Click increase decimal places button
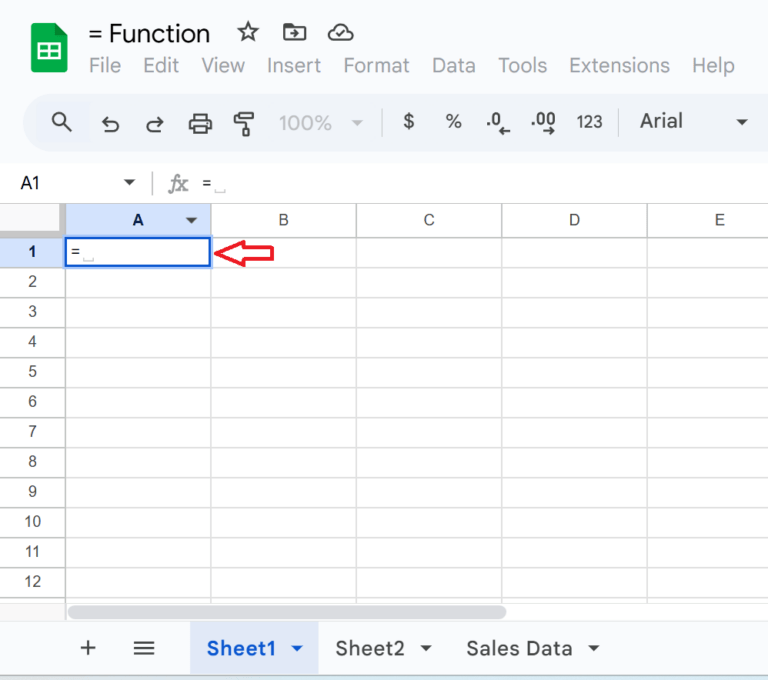 click(543, 123)
